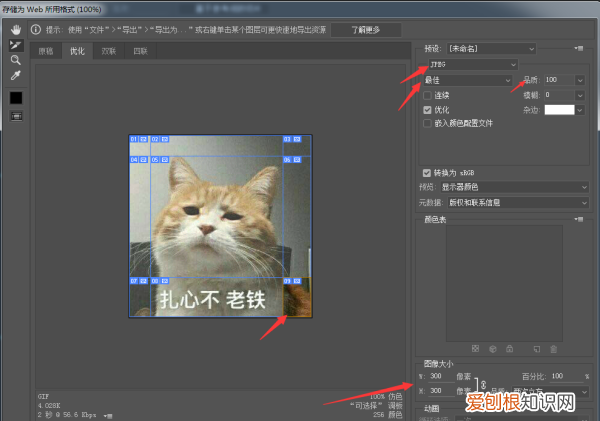
Task: Enable the 连续 (Progressive) checkbox
Action: coord(429,95)
